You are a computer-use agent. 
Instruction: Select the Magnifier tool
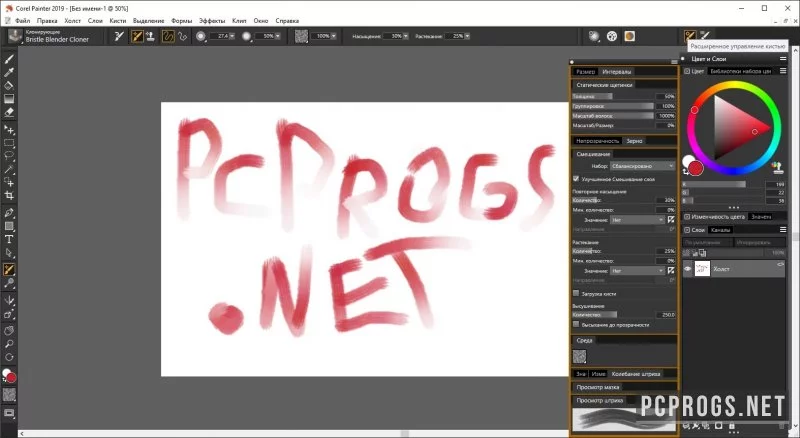point(9,344)
